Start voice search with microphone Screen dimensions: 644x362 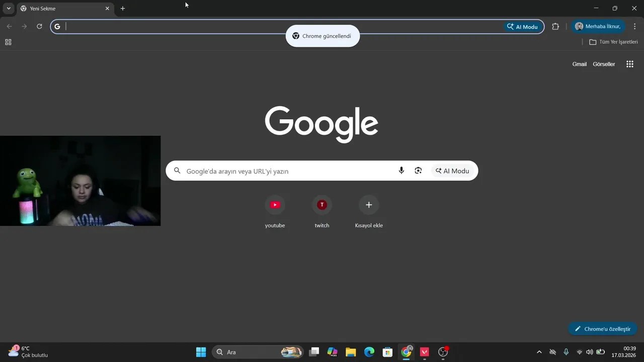point(401,171)
